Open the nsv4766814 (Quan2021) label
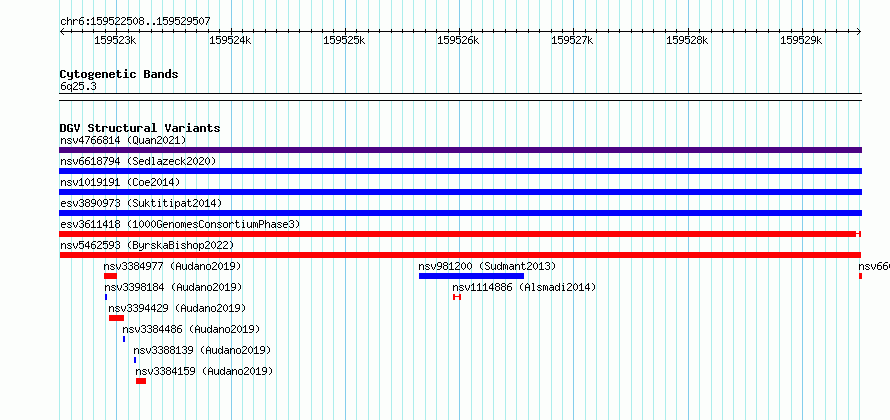This screenshot has height=420, width=890. click(x=123, y=140)
